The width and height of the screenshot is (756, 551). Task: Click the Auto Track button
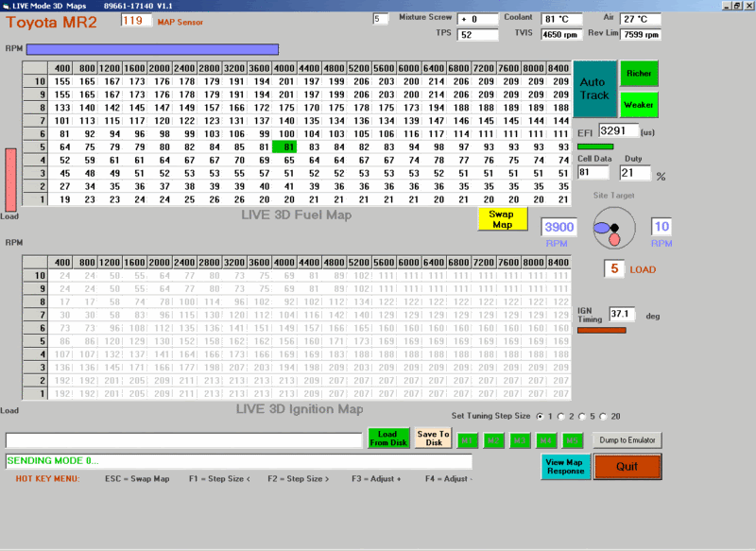click(x=594, y=89)
